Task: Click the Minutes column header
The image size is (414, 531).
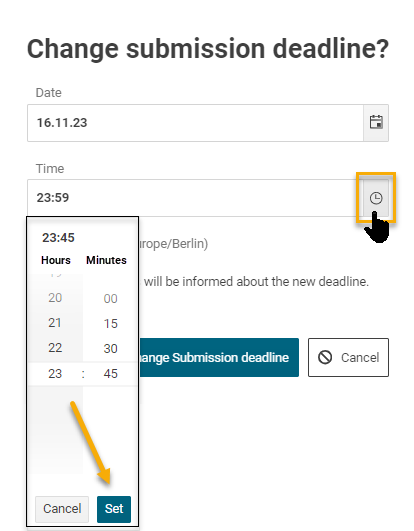Action: tap(106, 260)
